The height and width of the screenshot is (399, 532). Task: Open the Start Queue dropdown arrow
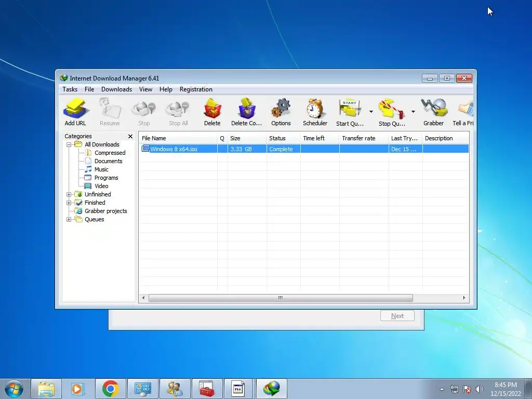[x=371, y=112]
